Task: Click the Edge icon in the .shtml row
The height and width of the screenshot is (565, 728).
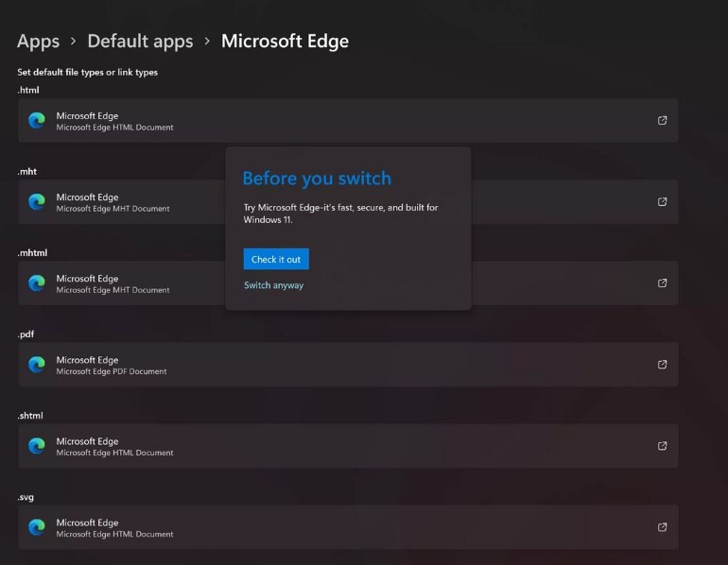Action: pyautogui.click(x=37, y=445)
